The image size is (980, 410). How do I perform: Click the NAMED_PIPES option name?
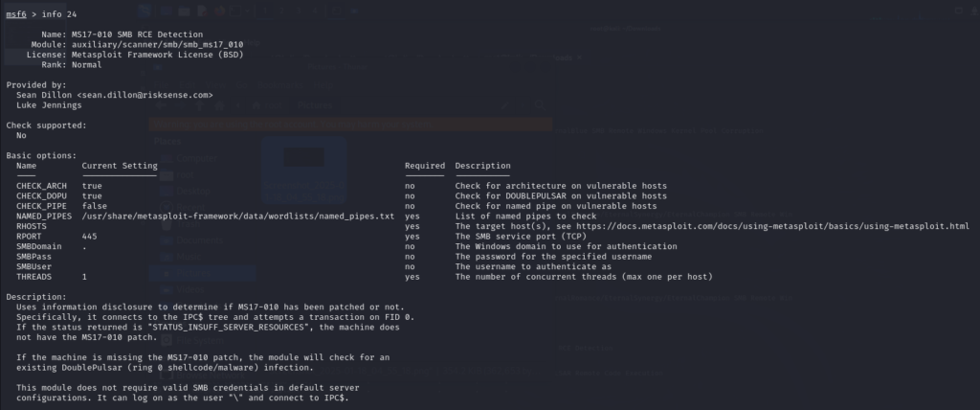point(44,216)
